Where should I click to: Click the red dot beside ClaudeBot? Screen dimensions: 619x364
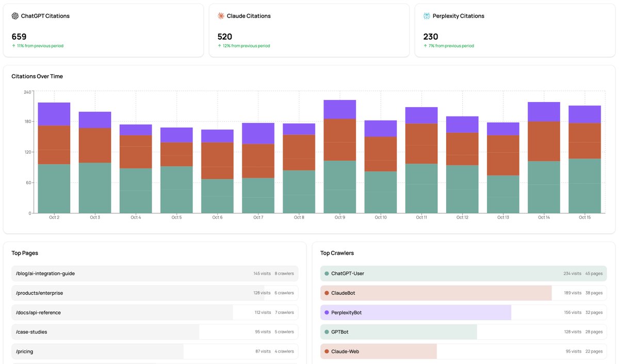325,293
